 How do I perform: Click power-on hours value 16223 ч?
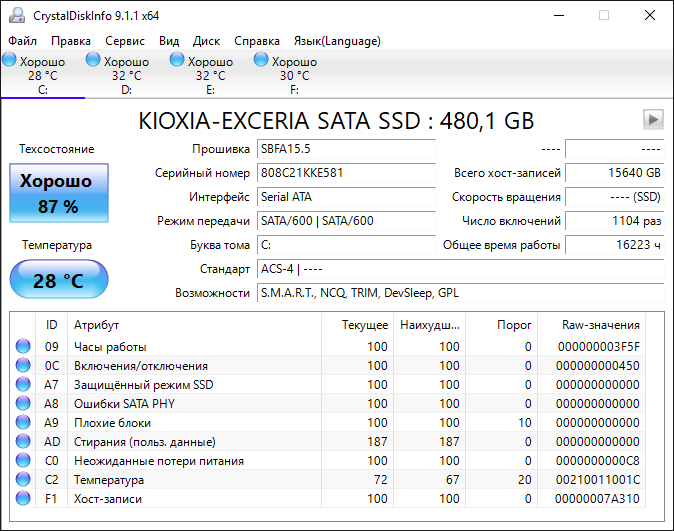coord(615,245)
